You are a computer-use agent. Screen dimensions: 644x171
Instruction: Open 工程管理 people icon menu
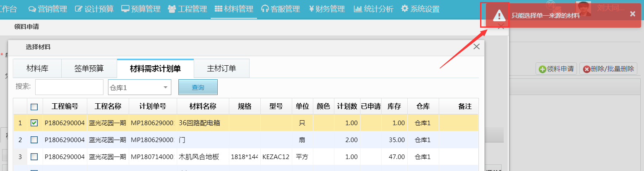pyautogui.click(x=187, y=9)
